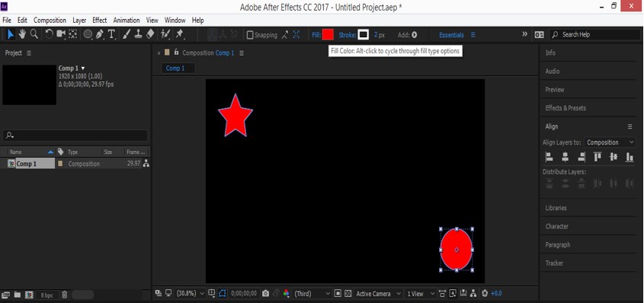This screenshot has height=303, width=644.
Task: Select the Type tool
Action: [111, 35]
